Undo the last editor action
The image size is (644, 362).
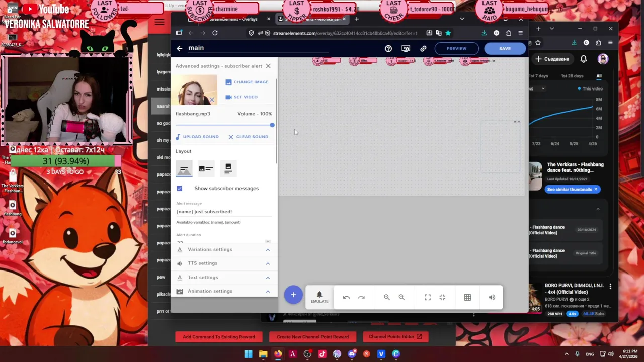[346, 297]
